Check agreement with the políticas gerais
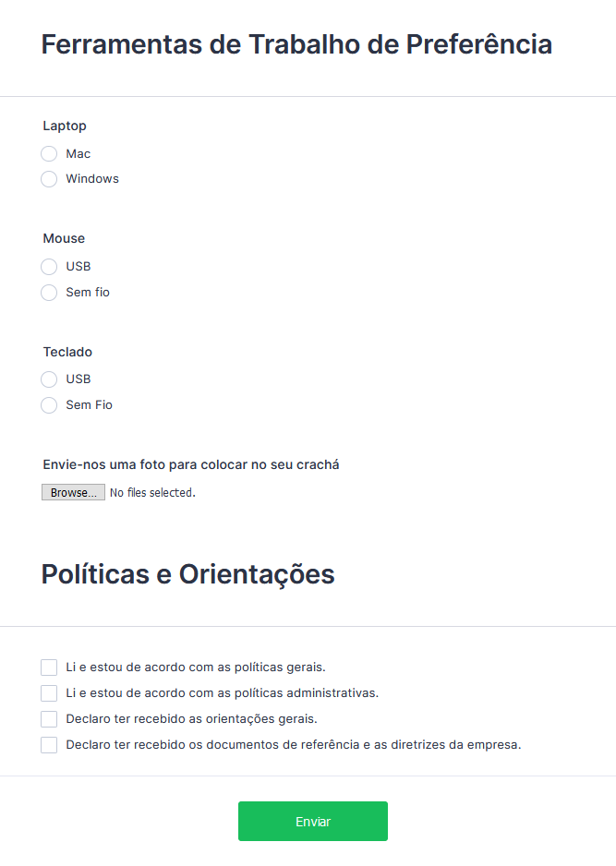This screenshot has width=616, height=866. point(49,668)
